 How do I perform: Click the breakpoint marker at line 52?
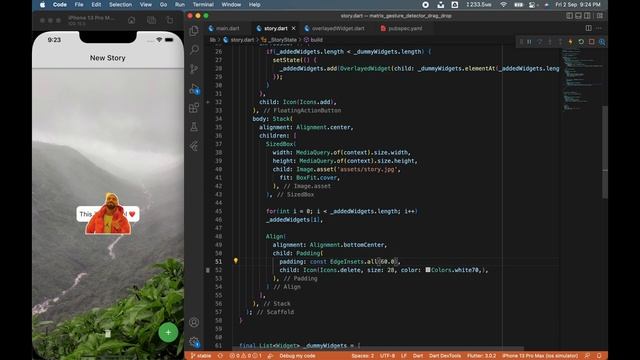pos(208,270)
